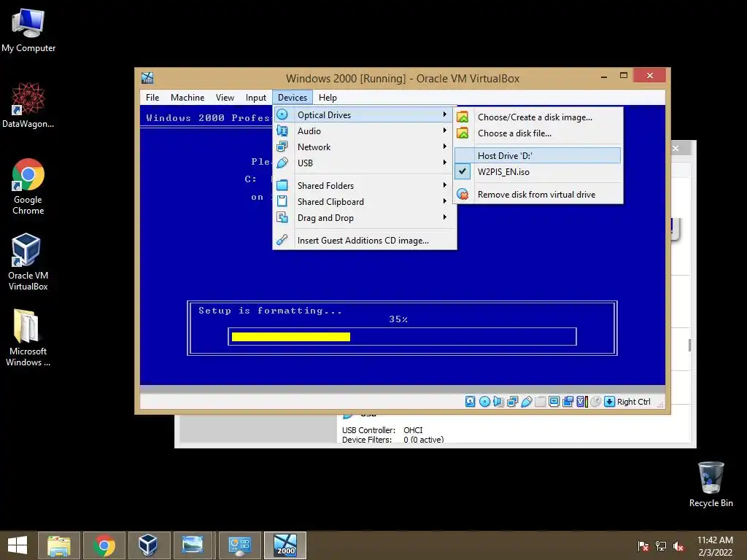This screenshot has width=747, height=560.
Task: Click the yellow formatting progress bar
Action: pos(290,337)
